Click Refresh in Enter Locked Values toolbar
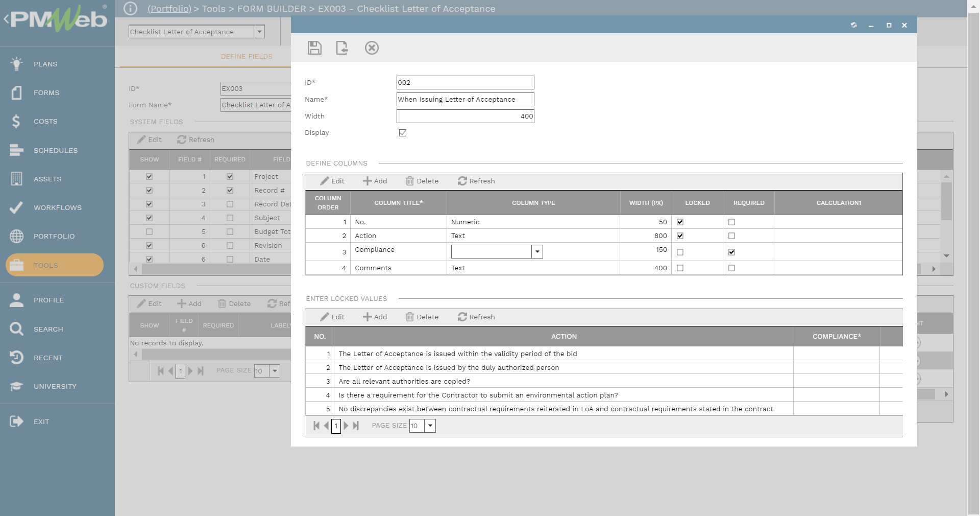This screenshot has height=516, width=980. (476, 317)
